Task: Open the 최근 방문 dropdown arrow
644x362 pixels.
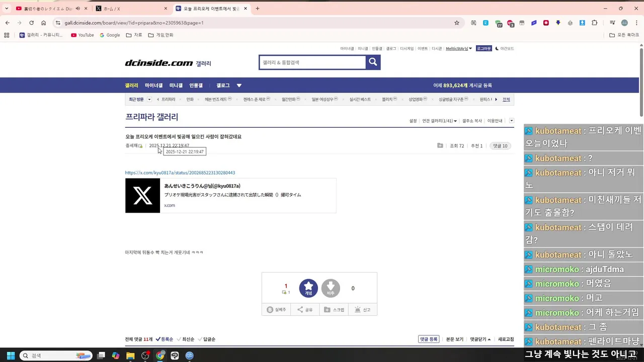Action: 149,100
